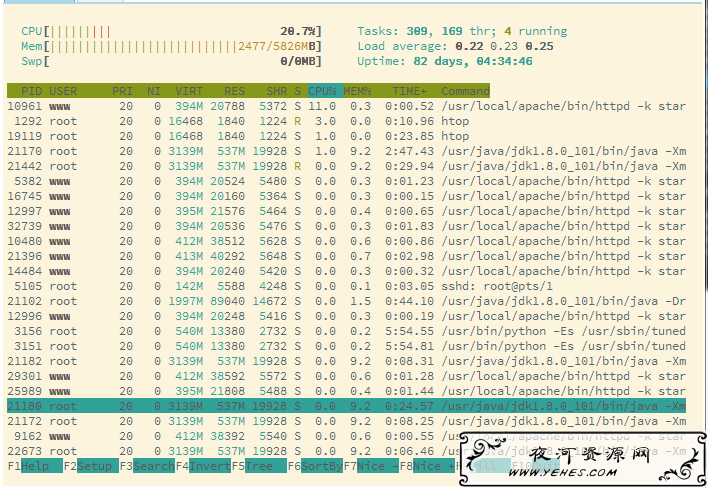
Task: Select httpd process with PID 9162
Action: point(346,436)
